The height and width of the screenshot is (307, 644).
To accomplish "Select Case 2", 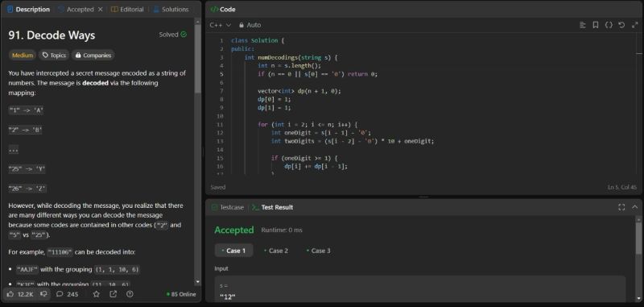I will click(x=276, y=251).
